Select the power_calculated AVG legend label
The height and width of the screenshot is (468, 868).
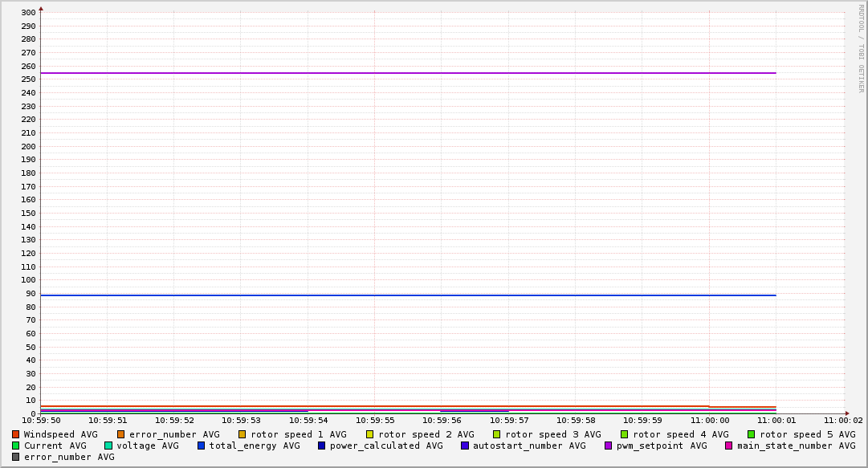tap(385, 446)
